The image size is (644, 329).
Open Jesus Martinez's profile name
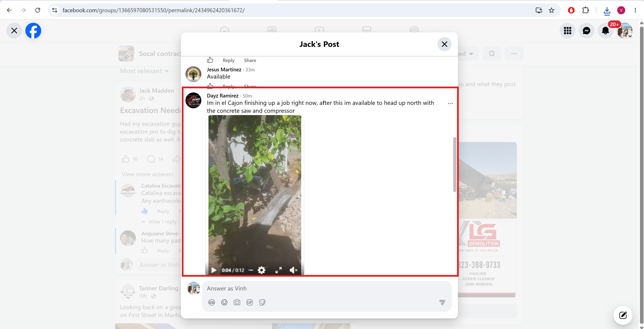[x=224, y=70]
